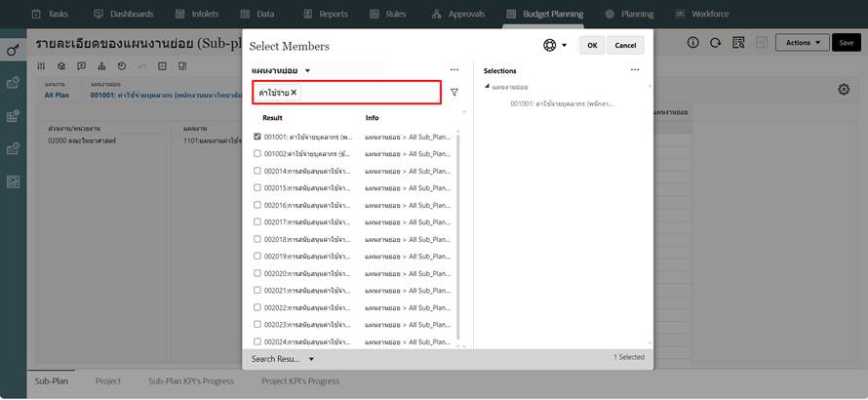Remove the ค่าใช้จ่าย search chip

[294, 93]
